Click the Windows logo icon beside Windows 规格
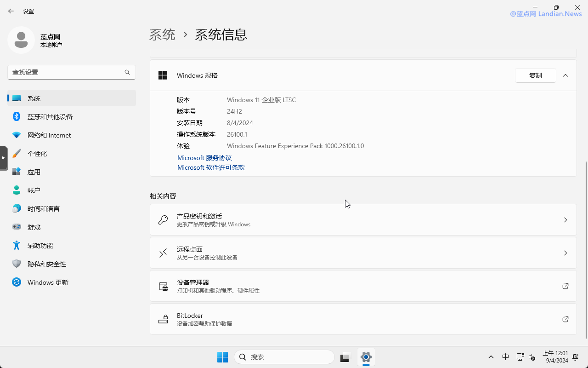 [x=163, y=75]
